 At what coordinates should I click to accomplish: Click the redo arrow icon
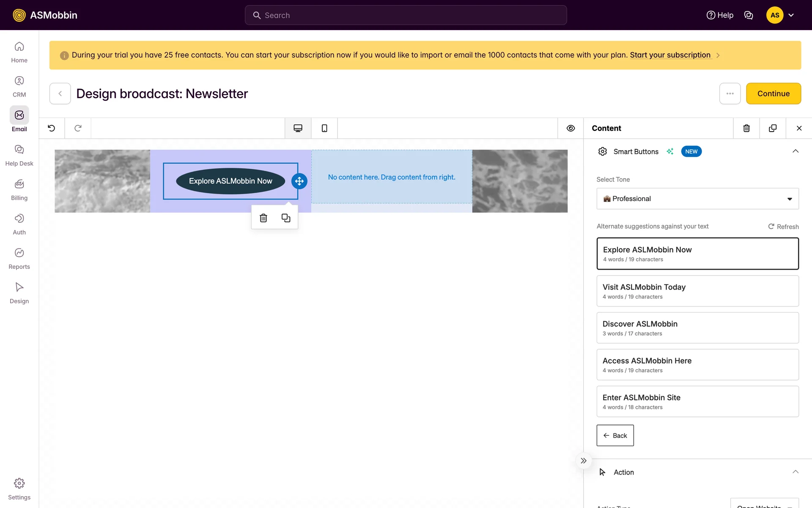(x=78, y=128)
